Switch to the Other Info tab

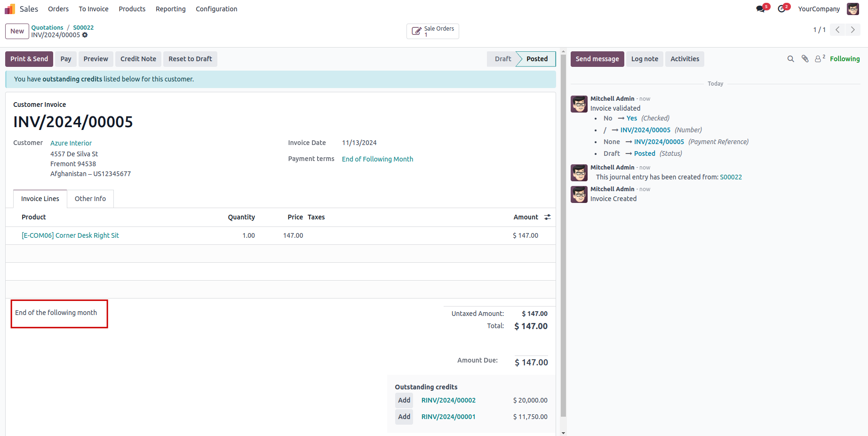[90, 199]
